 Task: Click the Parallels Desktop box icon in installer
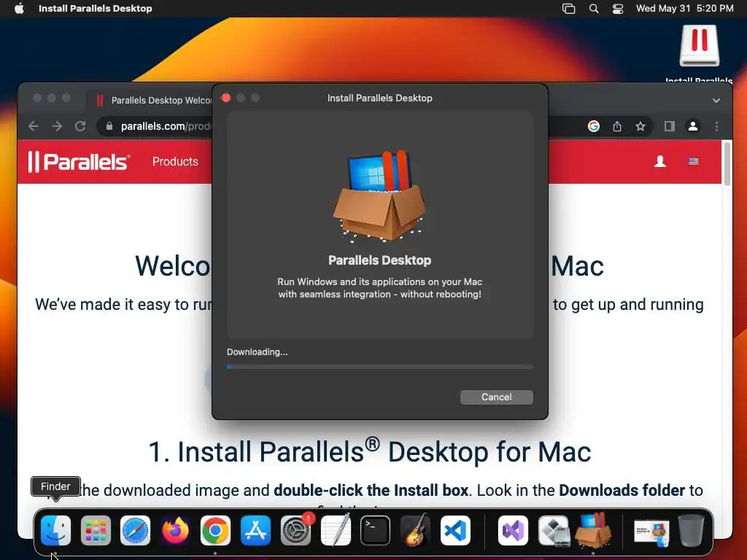pyautogui.click(x=379, y=196)
